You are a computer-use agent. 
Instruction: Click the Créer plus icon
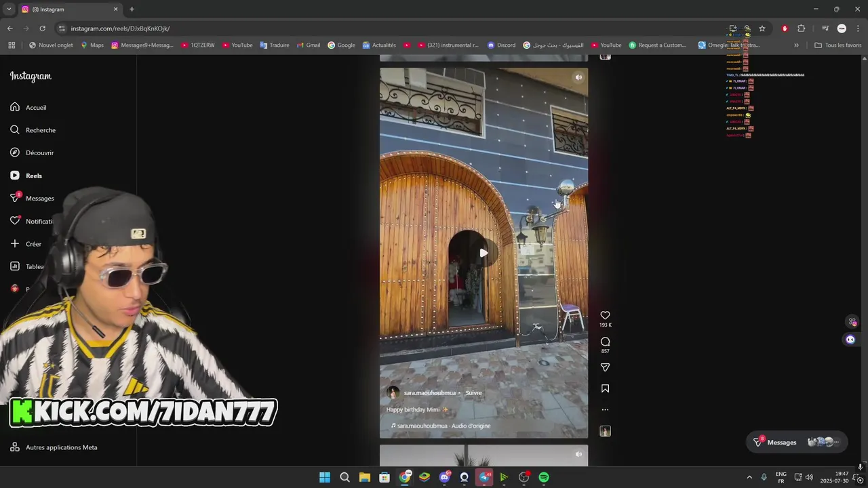(15, 244)
